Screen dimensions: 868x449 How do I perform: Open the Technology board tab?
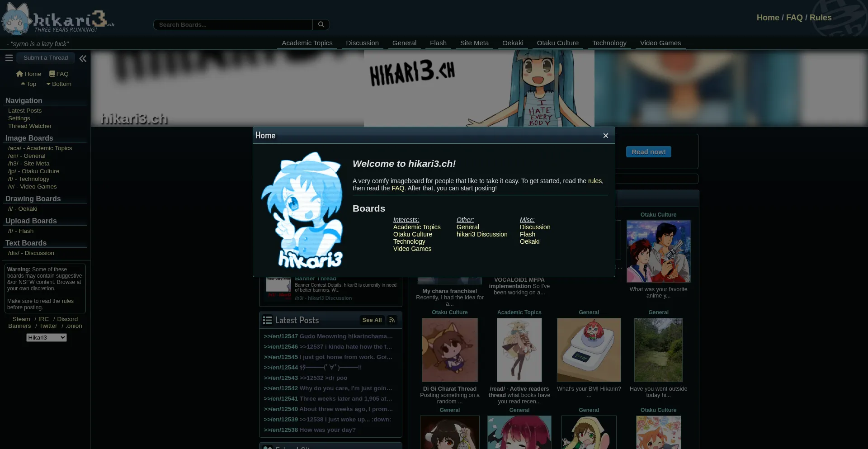609,43
